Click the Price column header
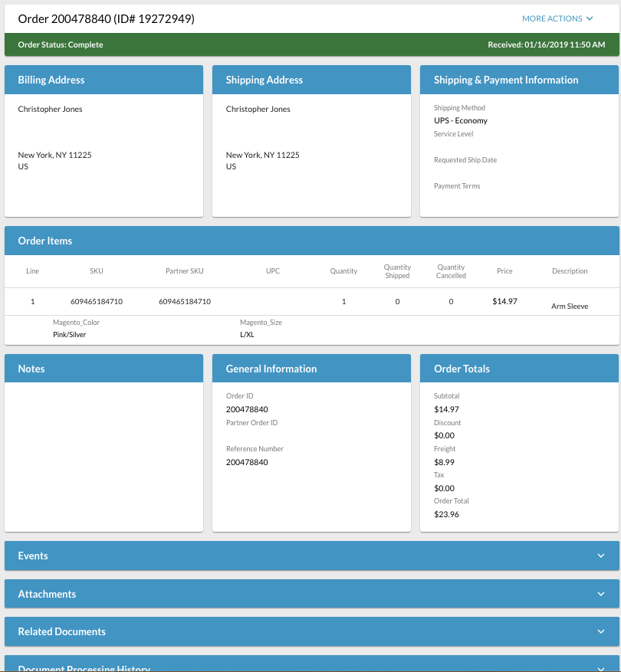Viewport: 621px width, 672px height. pyautogui.click(x=504, y=271)
